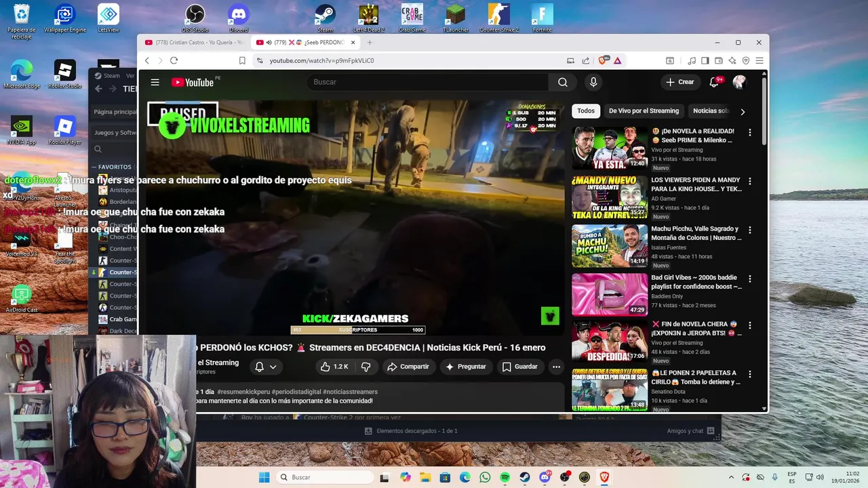868x488 pixels.
Task: Open the Steam menu in Steam window
Action: 107,76
